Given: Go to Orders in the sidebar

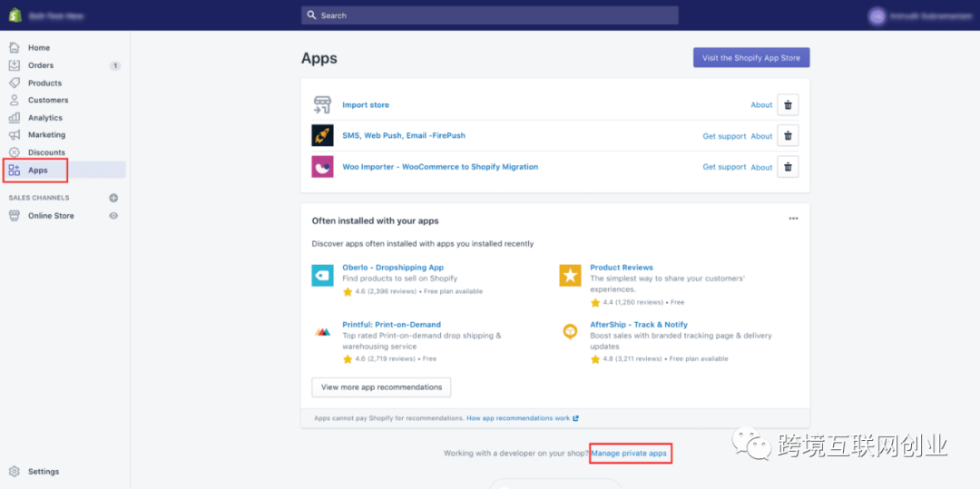Looking at the screenshot, I should (x=41, y=65).
